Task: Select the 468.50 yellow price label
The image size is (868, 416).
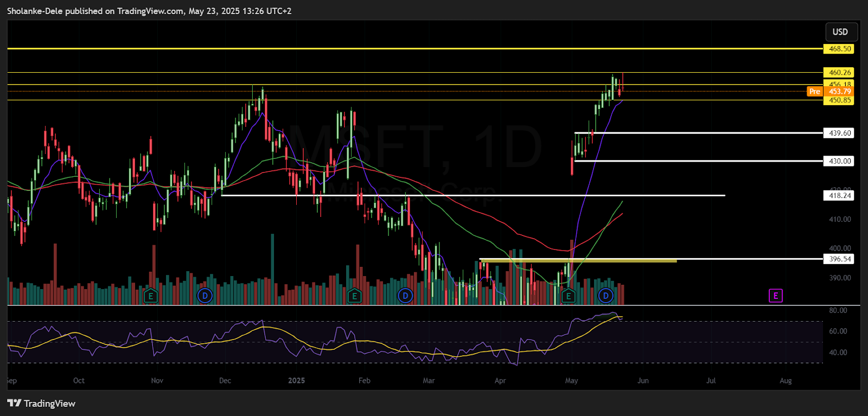Action: [x=839, y=49]
